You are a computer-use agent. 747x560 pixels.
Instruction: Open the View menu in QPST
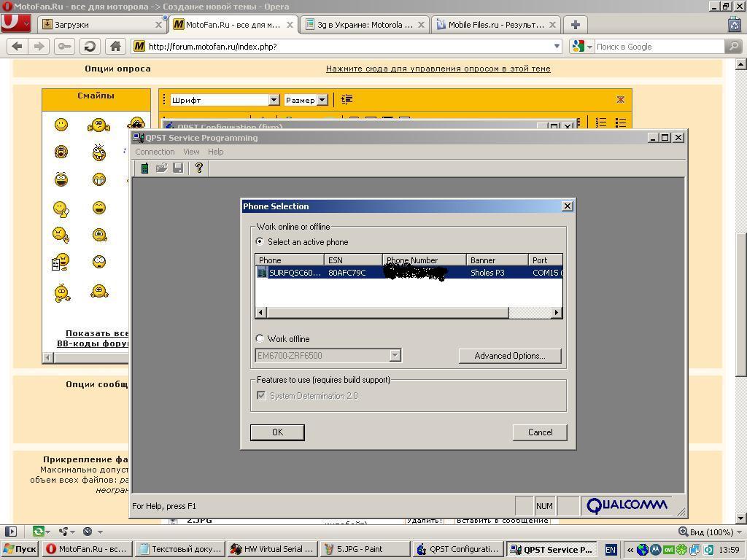point(191,152)
